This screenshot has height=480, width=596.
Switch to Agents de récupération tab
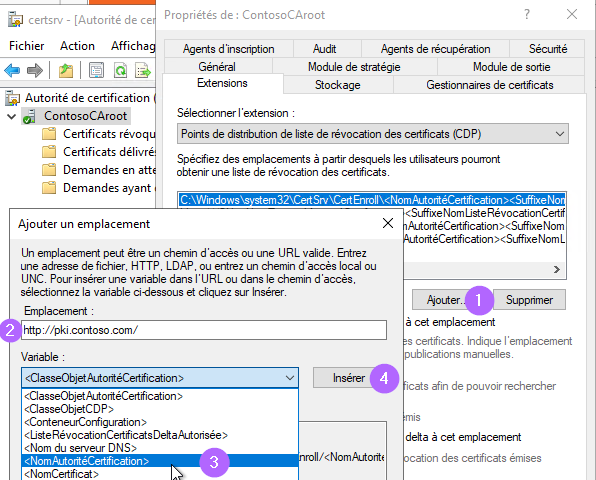[x=435, y=49]
